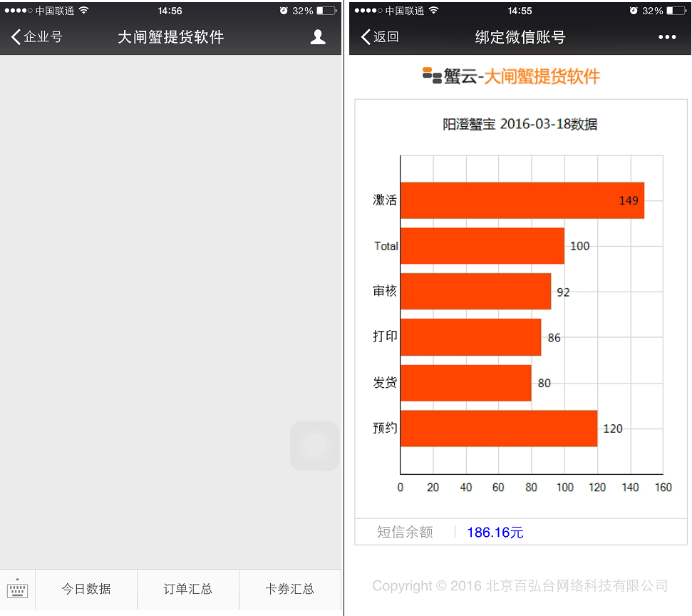Open the 订单汇总 menu
Screen dimensions: 692x616
188,589
